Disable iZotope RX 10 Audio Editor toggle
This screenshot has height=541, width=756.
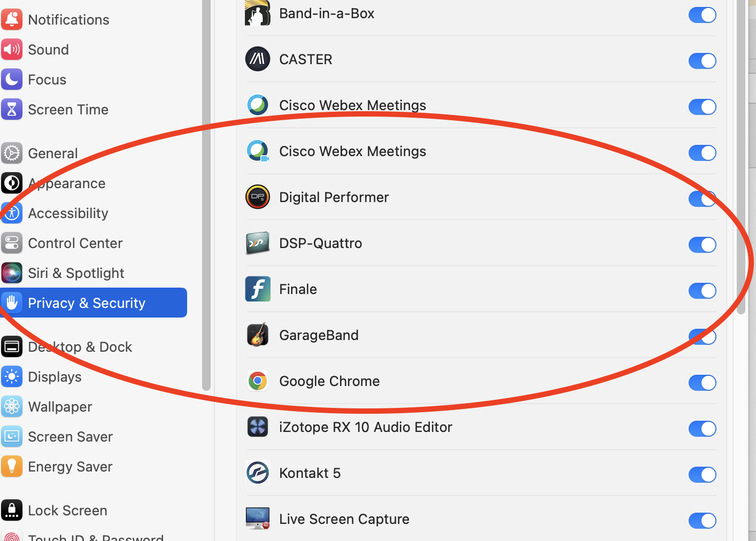[x=703, y=429]
